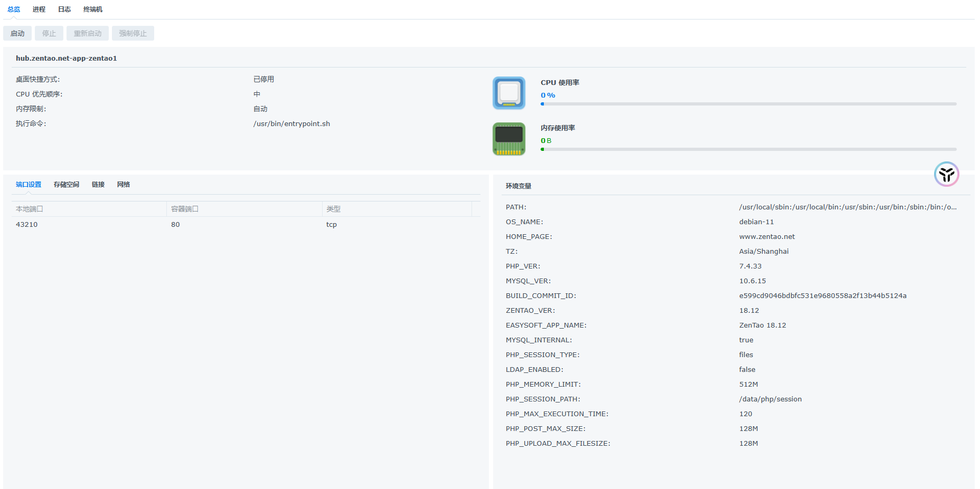Select local port 43210 cell
Viewport: 980px width, 489px height.
click(x=27, y=224)
